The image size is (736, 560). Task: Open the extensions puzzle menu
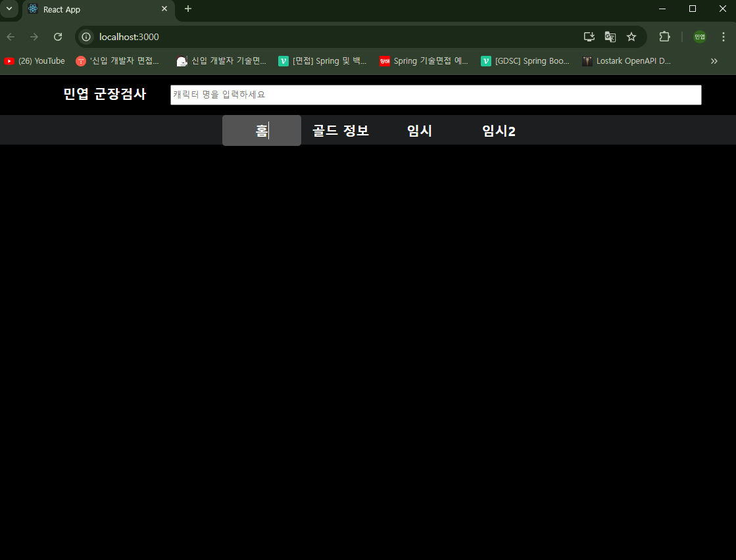click(665, 37)
